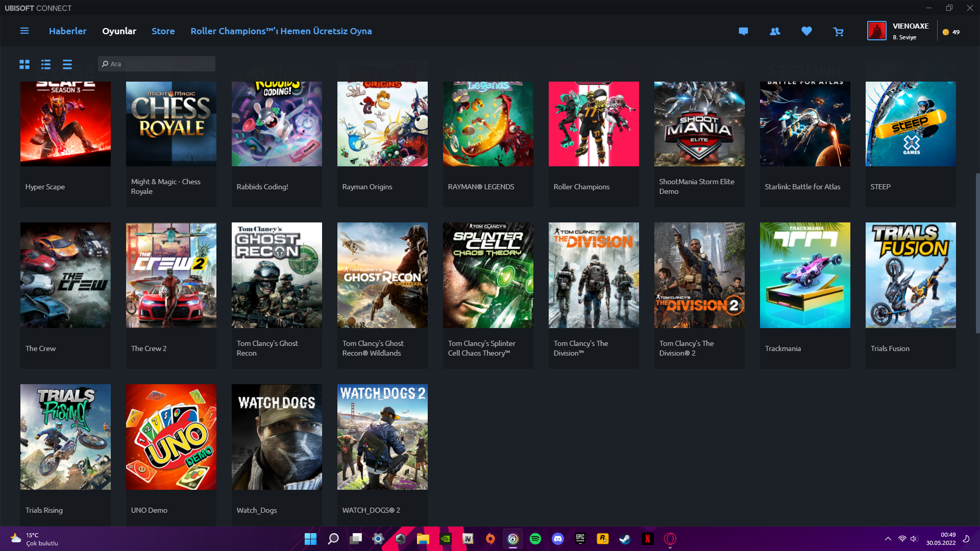Open the Trackmania game tile
The image size is (980, 551).
804,275
